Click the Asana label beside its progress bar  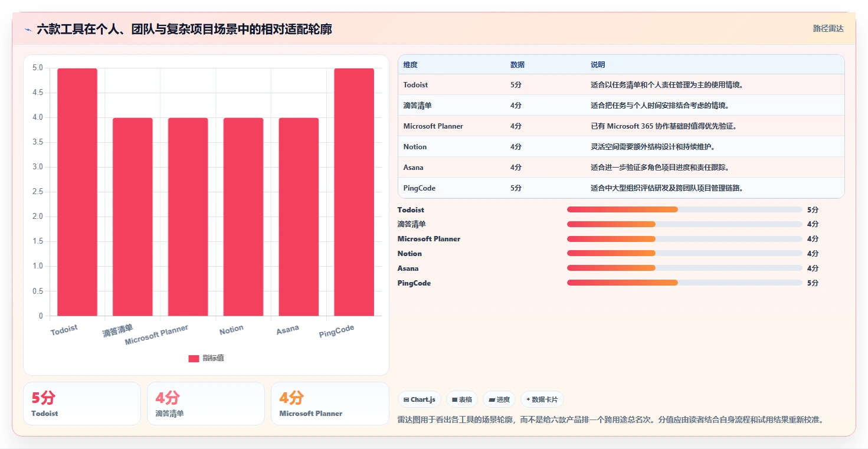pyautogui.click(x=408, y=268)
